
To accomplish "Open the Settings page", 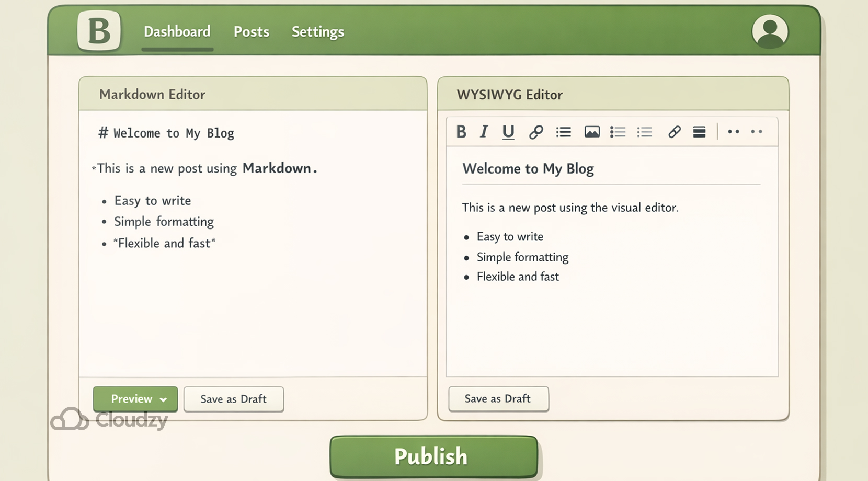I will point(317,32).
